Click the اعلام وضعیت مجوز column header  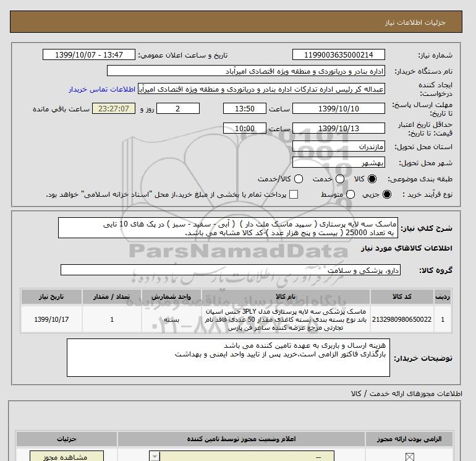pos(241,439)
